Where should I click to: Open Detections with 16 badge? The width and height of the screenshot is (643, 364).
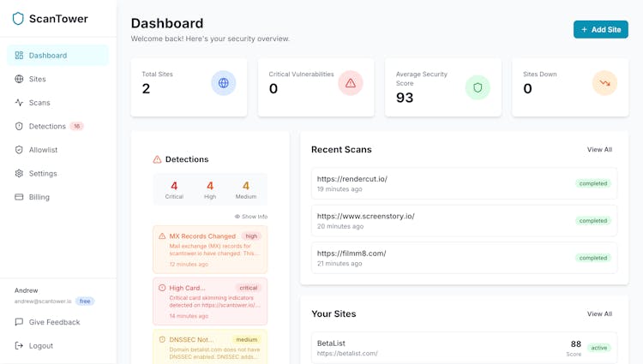(47, 126)
